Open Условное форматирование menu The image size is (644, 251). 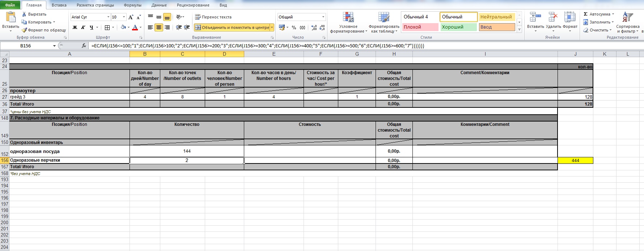[x=348, y=22]
